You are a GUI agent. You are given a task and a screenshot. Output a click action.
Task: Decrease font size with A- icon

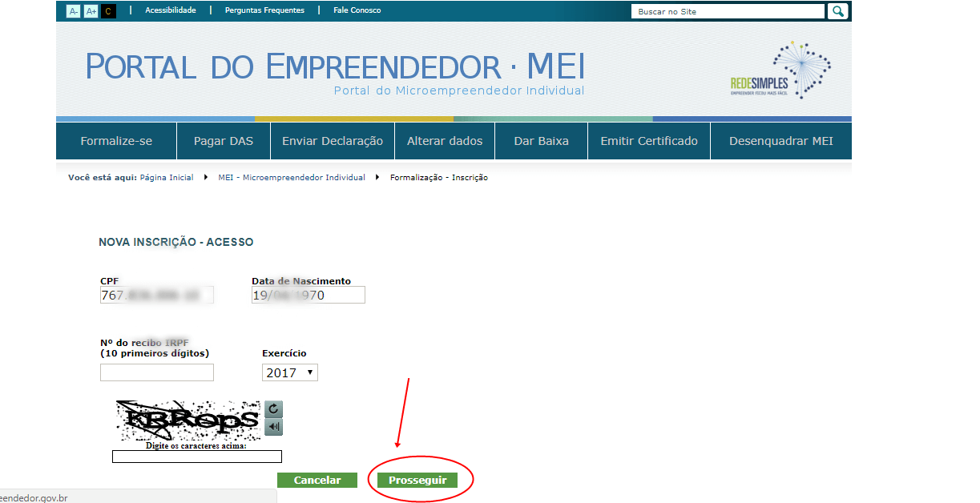[x=73, y=11]
